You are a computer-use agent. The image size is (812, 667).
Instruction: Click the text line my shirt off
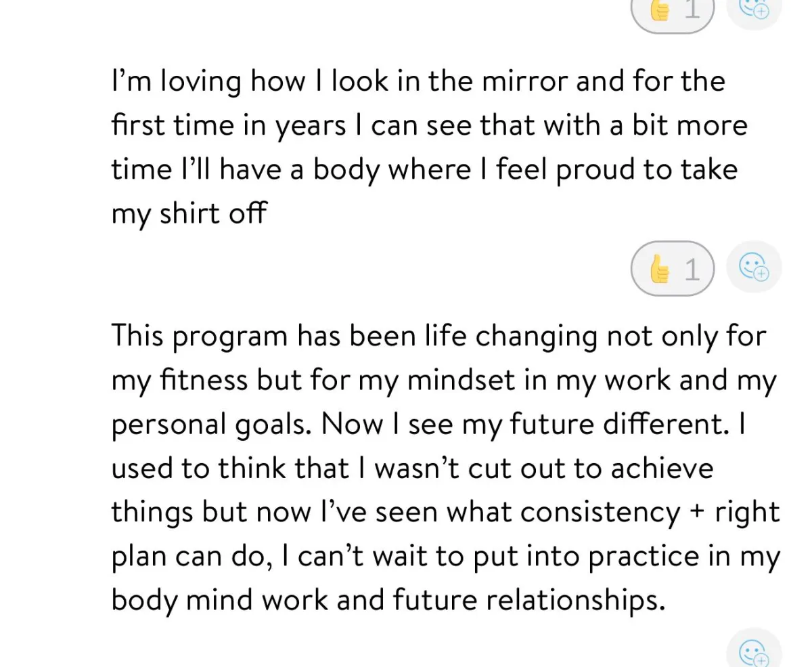[x=189, y=213]
